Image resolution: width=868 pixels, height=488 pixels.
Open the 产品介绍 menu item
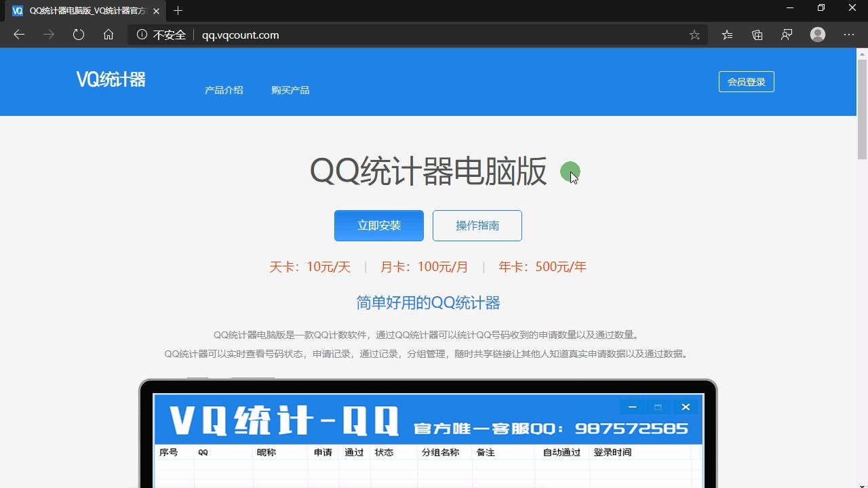[x=224, y=90]
